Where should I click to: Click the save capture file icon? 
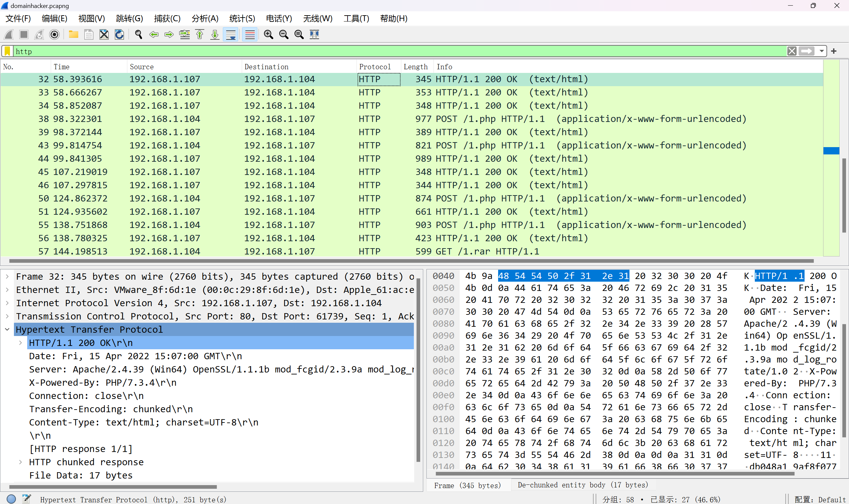point(89,34)
